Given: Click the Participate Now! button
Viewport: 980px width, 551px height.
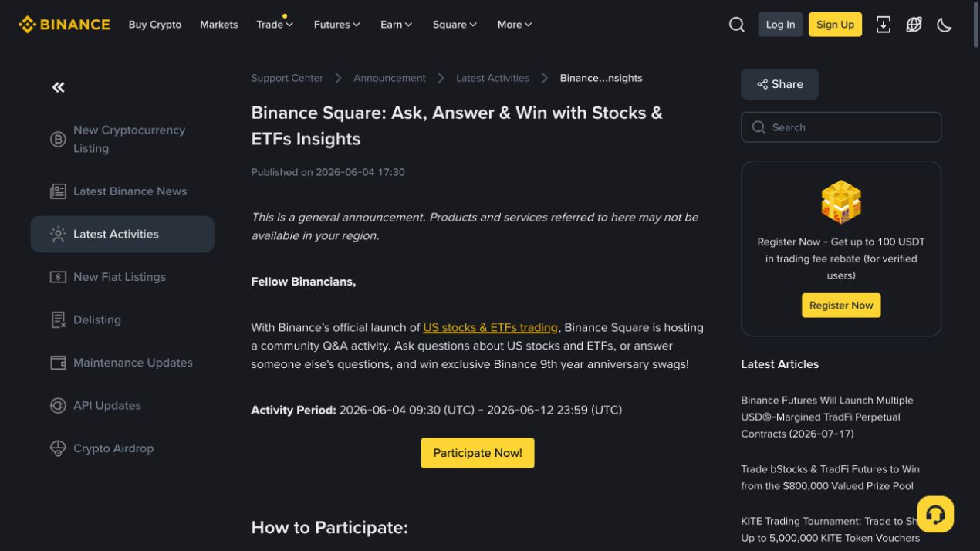Looking at the screenshot, I should tap(478, 453).
